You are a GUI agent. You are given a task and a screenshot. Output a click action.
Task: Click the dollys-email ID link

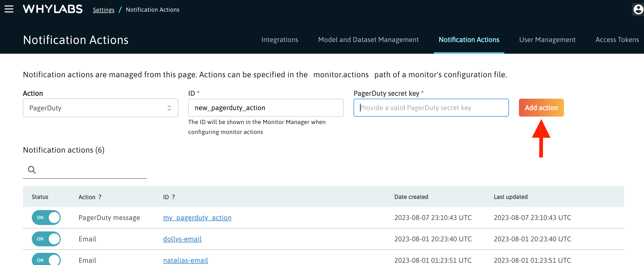pos(182,239)
